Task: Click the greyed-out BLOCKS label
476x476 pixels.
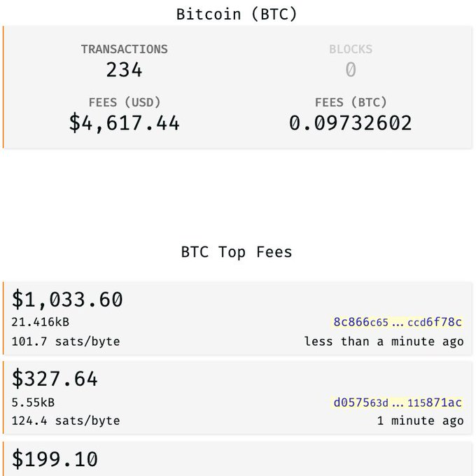Action: (351, 49)
